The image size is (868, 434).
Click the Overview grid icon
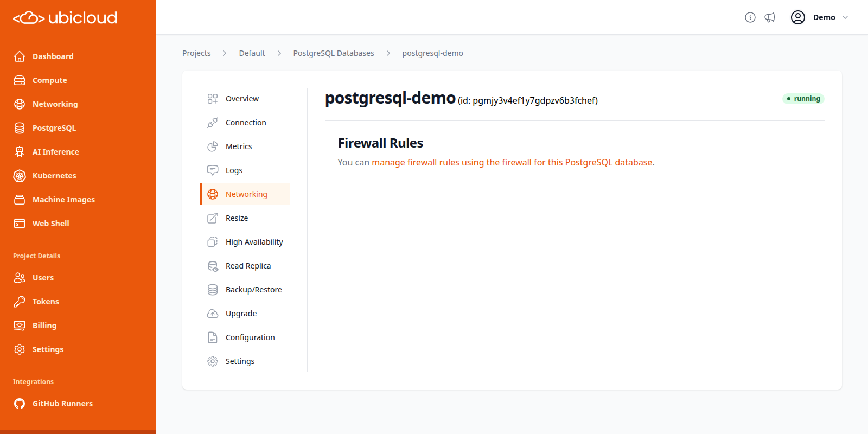tap(213, 99)
